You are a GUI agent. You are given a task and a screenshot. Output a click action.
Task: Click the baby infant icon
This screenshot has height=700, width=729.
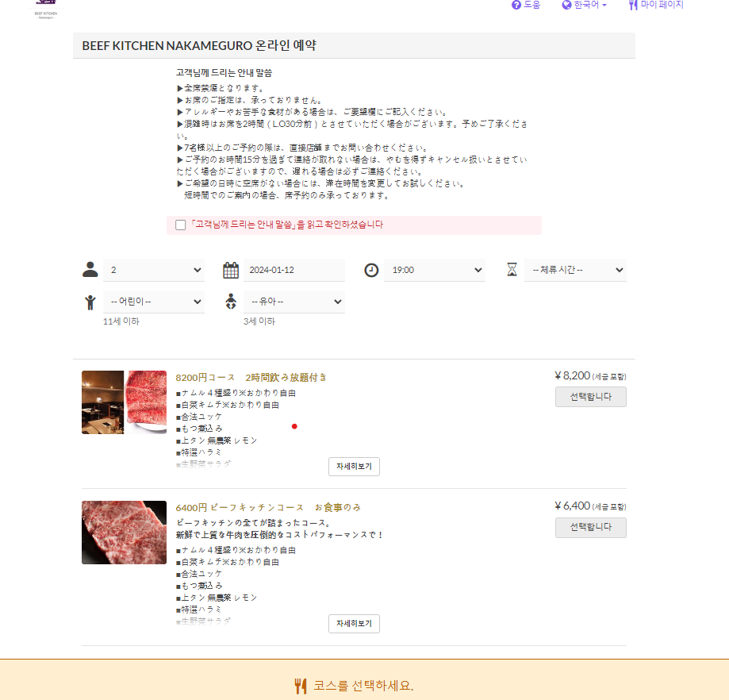pyautogui.click(x=231, y=302)
